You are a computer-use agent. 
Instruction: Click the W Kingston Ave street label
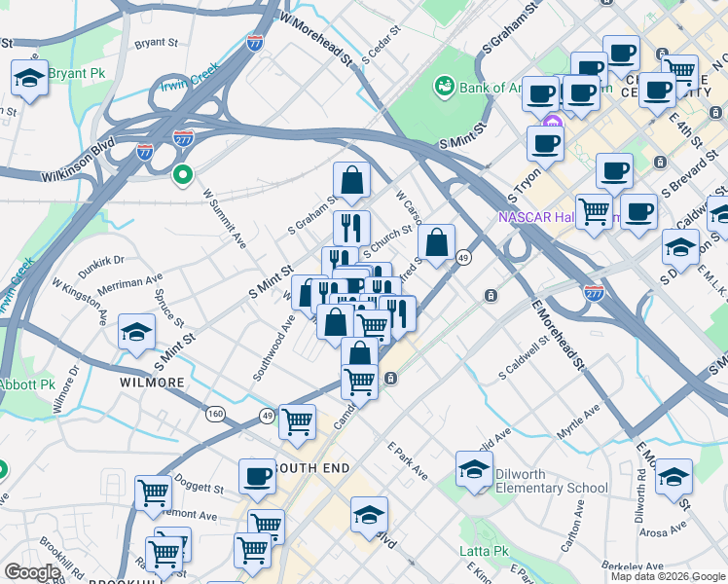tap(80, 301)
